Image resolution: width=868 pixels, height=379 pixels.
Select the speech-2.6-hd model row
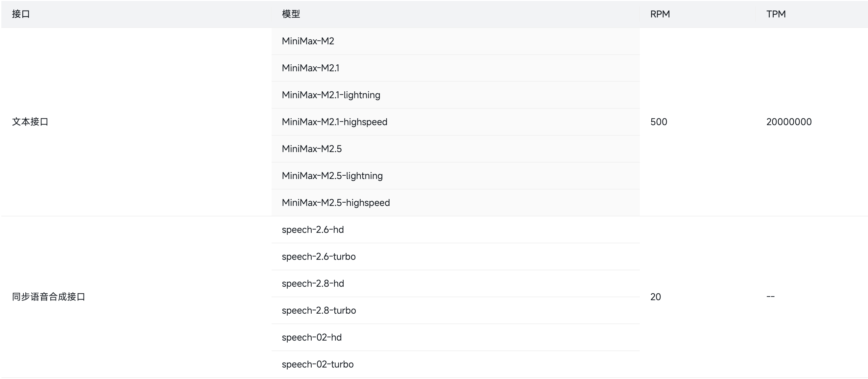pyautogui.click(x=455, y=230)
